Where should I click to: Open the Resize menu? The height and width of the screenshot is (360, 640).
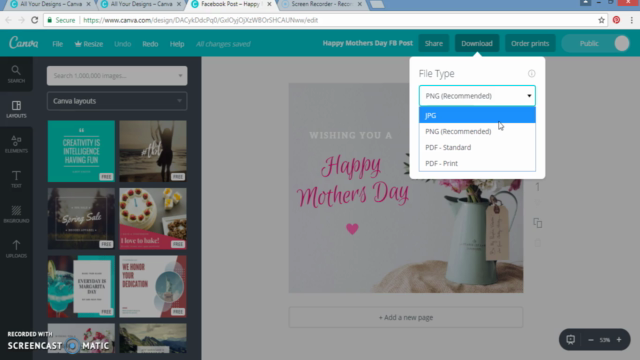click(x=89, y=44)
